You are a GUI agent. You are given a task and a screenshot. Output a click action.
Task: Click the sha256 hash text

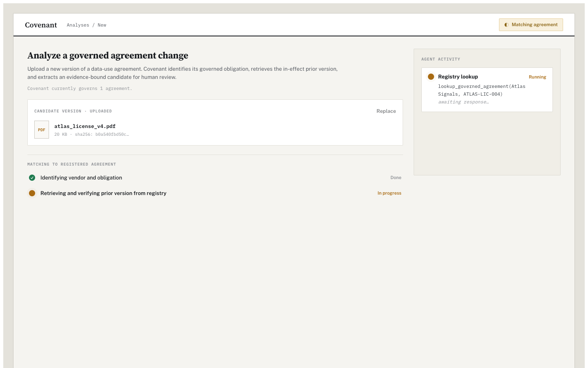pyautogui.click(x=102, y=135)
